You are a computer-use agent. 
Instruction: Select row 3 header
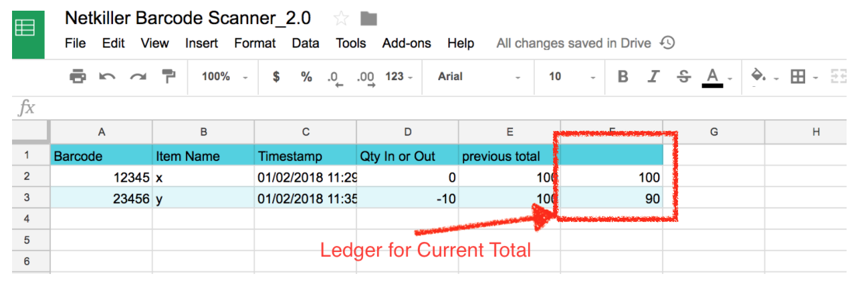(31, 198)
